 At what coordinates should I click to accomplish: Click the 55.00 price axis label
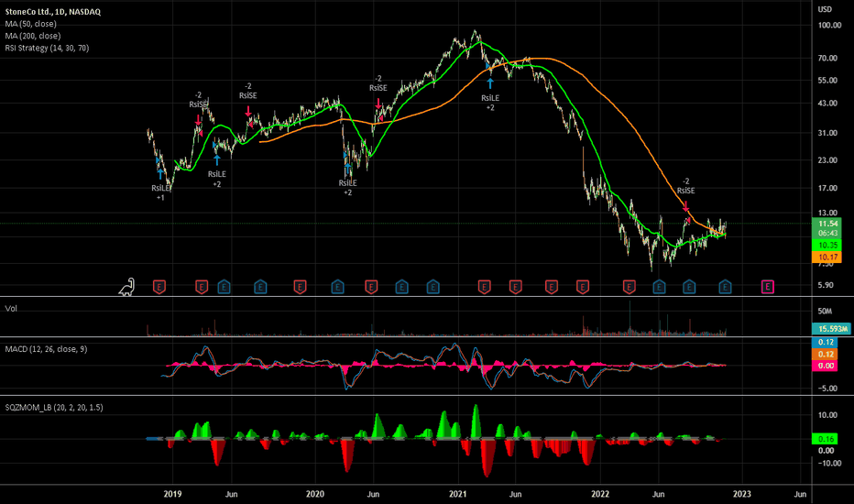827,80
